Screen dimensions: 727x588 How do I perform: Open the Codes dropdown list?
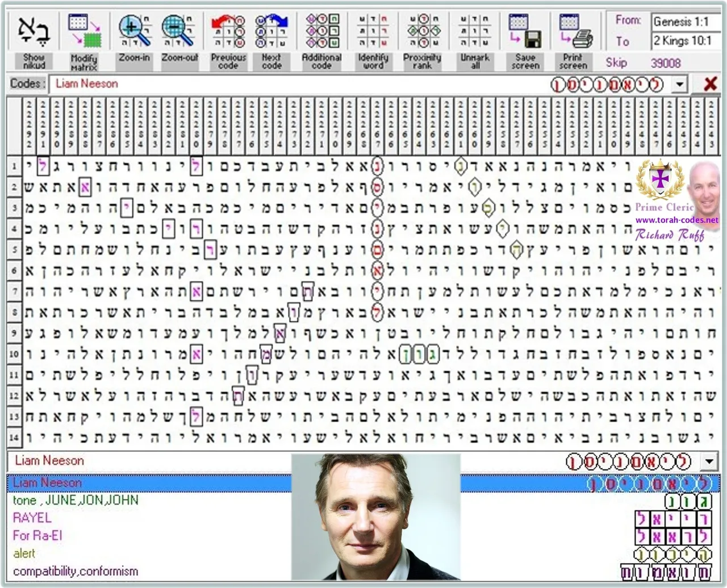click(x=679, y=84)
